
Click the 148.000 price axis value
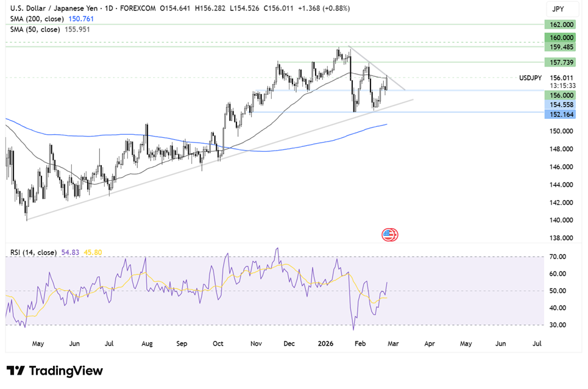pyautogui.click(x=561, y=149)
